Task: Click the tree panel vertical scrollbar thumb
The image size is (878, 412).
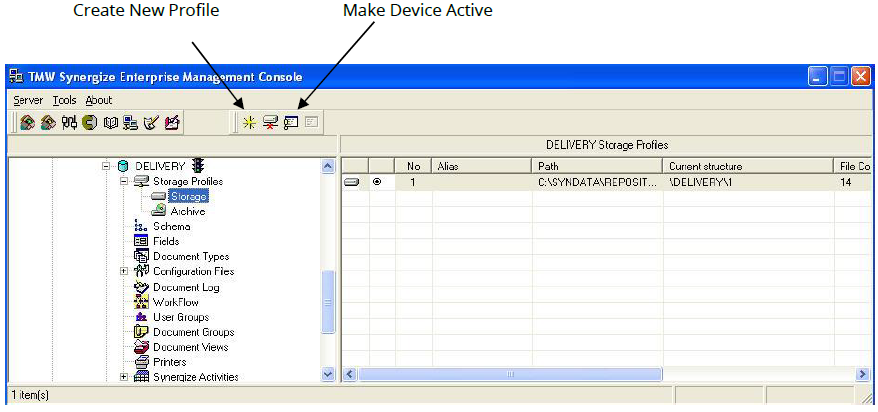Action: (328, 302)
